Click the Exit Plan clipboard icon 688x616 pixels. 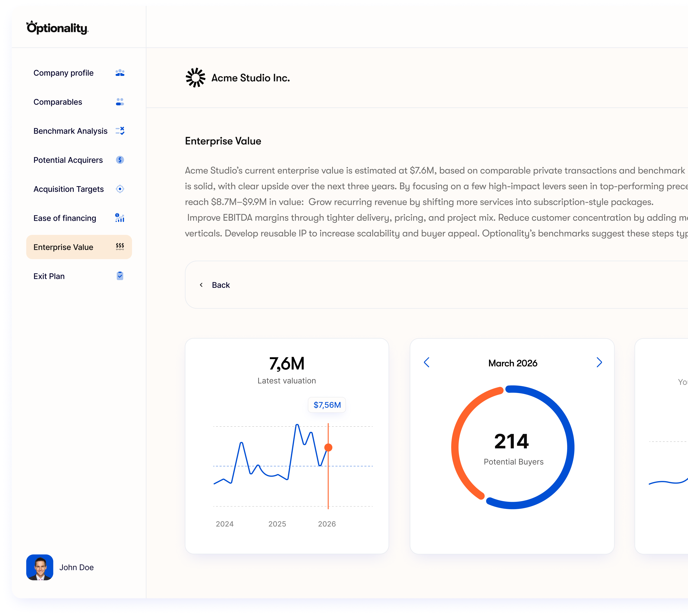tap(120, 276)
